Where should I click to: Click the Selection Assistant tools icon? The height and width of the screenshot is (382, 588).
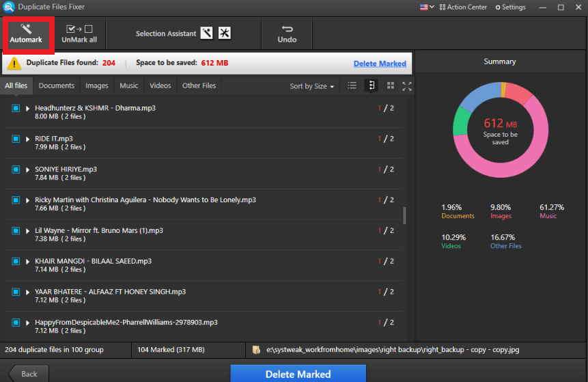[224, 33]
